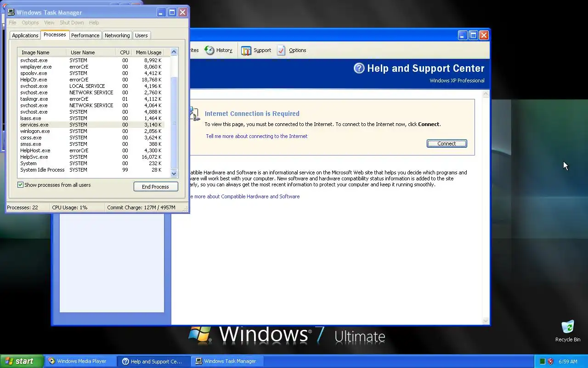
Task: Switch to the Performance tab
Action: pyautogui.click(x=85, y=35)
